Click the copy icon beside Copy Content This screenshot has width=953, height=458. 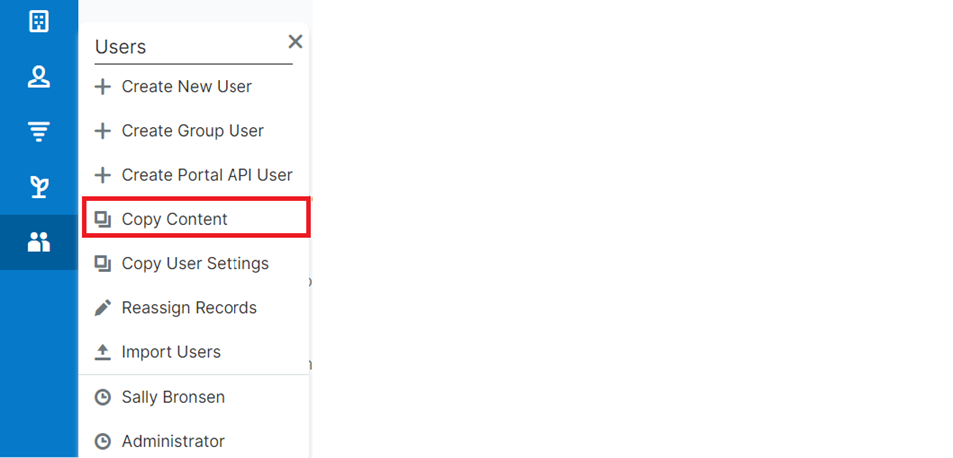tap(102, 219)
